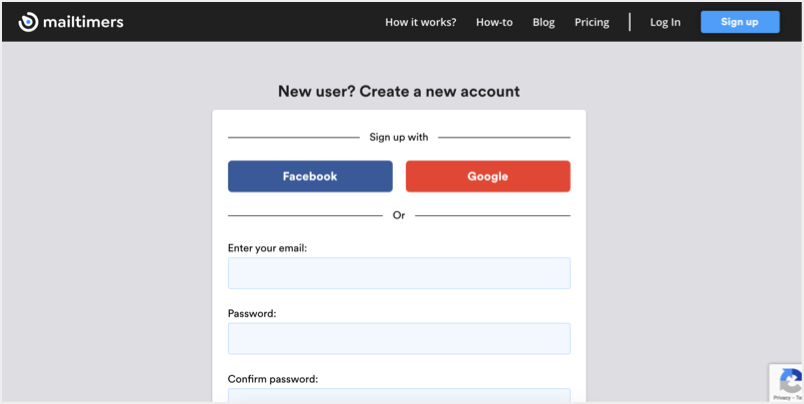The height and width of the screenshot is (404, 804).
Task: Select the Confirm password field
Action: (x=399, y=396)
